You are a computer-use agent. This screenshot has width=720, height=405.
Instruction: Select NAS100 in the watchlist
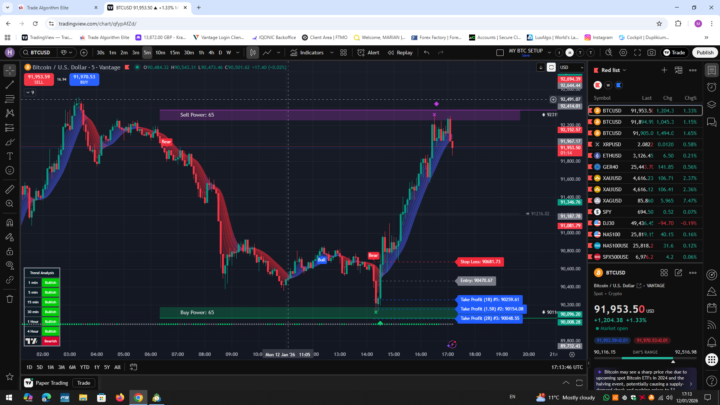point(645,234)
